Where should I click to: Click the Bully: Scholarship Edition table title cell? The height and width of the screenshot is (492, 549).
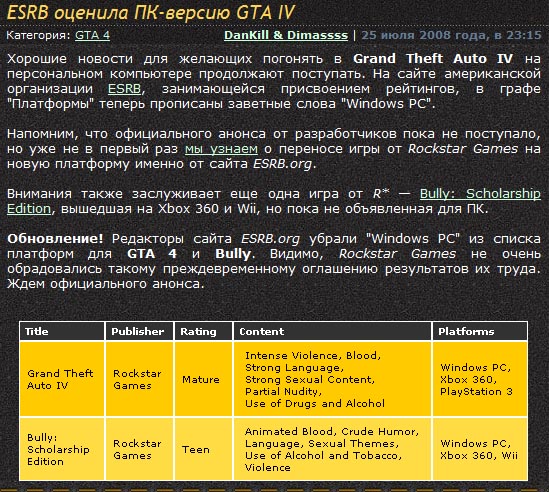[62, 449]
